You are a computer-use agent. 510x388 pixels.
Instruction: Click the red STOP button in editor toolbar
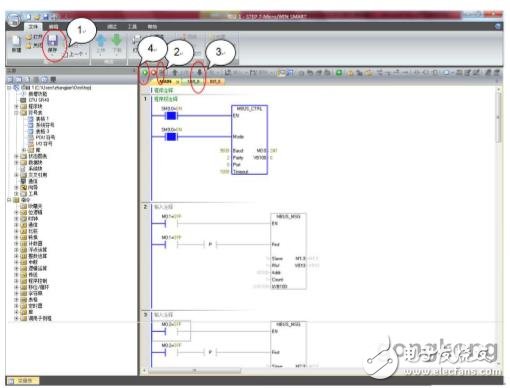point(154,72)
